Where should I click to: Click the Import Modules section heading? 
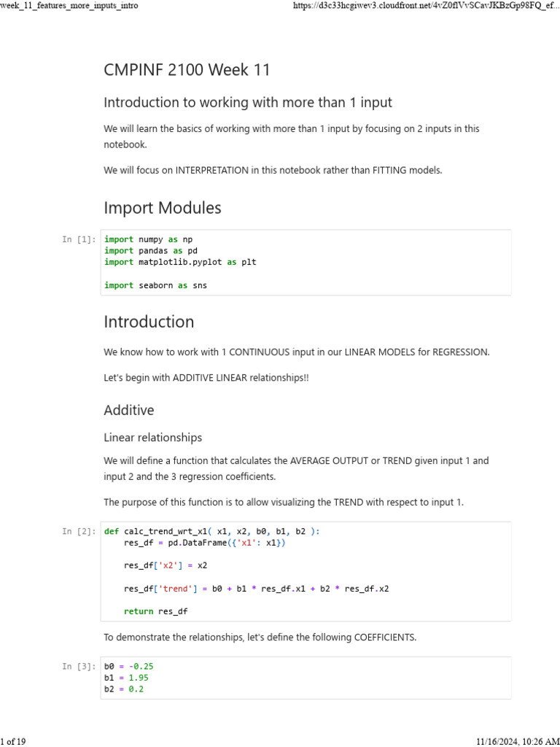162,208
